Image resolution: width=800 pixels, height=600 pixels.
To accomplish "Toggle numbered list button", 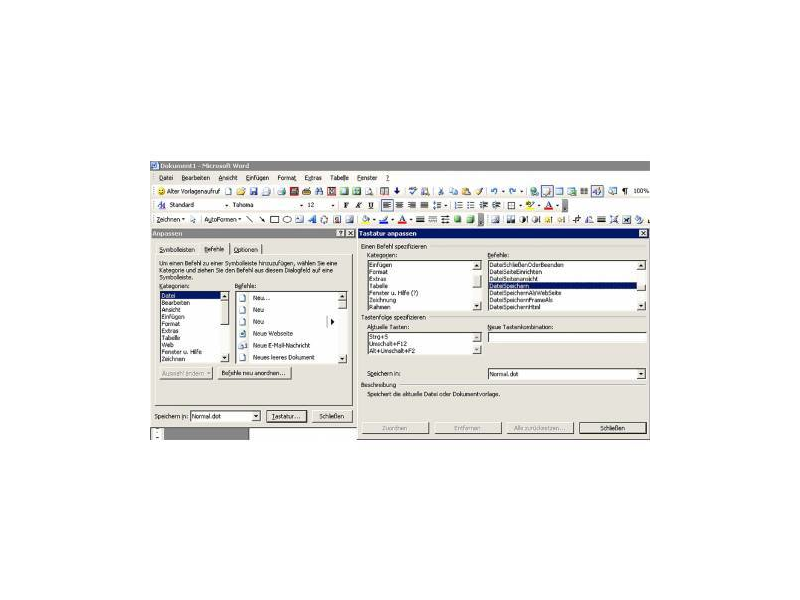I will pos(458,205).
